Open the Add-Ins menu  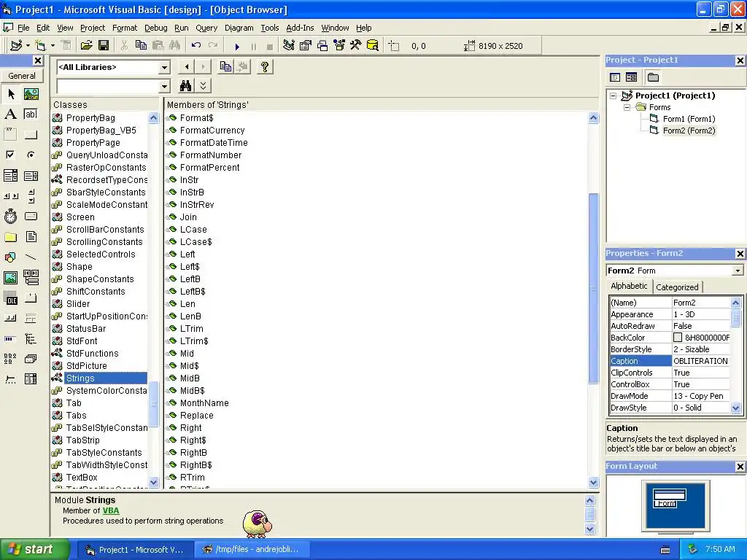[x=300, y=28]
